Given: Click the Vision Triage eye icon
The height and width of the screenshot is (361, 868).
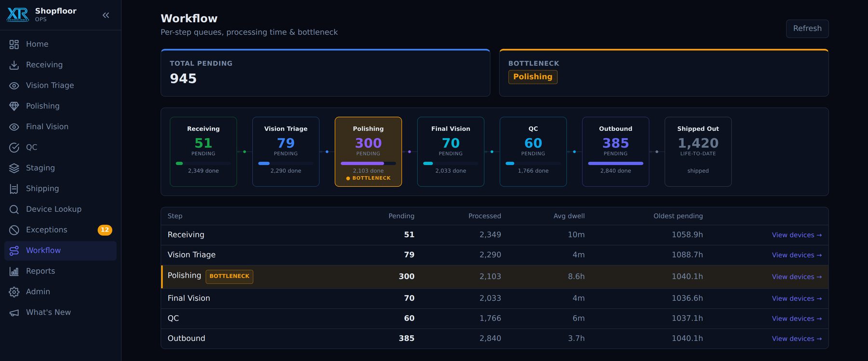Looking at the screenshot, I should click(14, 85).
